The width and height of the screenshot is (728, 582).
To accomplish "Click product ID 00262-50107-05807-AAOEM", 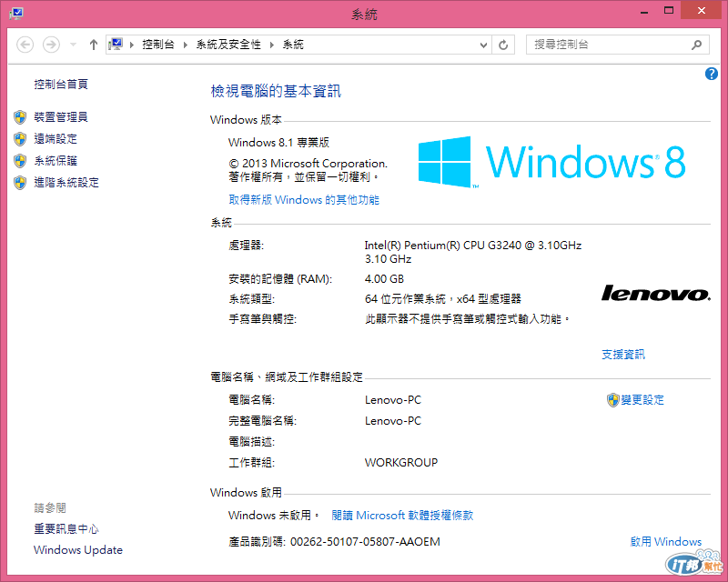I will click(x=365, y=542).
